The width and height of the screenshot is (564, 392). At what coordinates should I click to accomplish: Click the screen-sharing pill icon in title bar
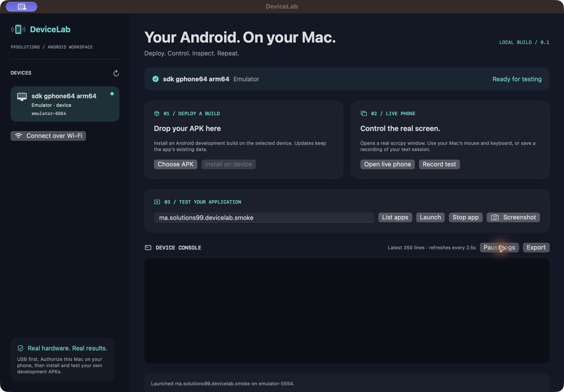22,6
